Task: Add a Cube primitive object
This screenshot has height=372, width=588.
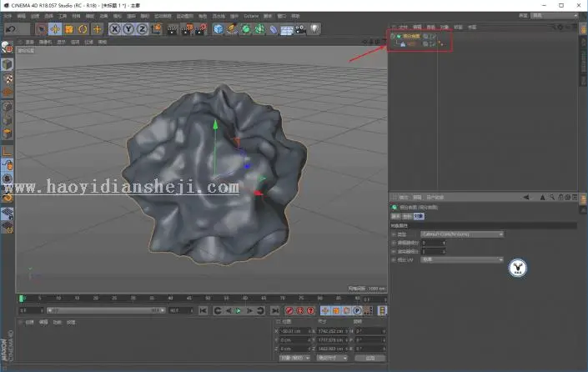Action: coord(219,29)
